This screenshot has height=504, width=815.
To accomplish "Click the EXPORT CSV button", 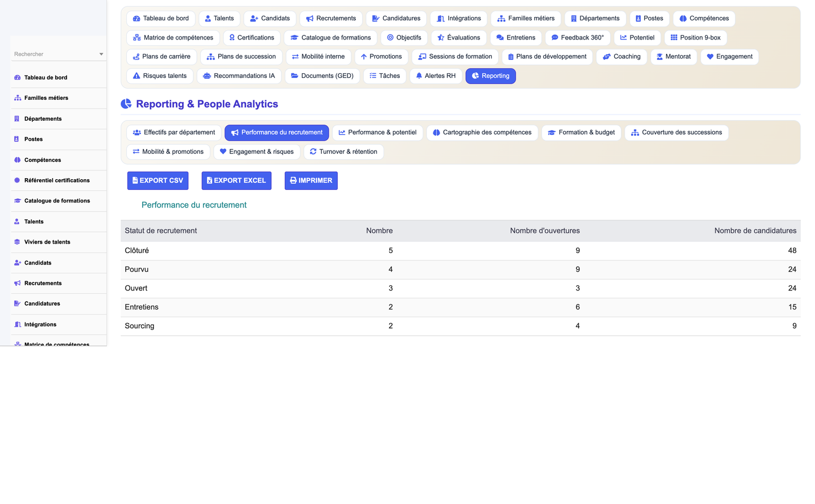I will click(158, 180).
